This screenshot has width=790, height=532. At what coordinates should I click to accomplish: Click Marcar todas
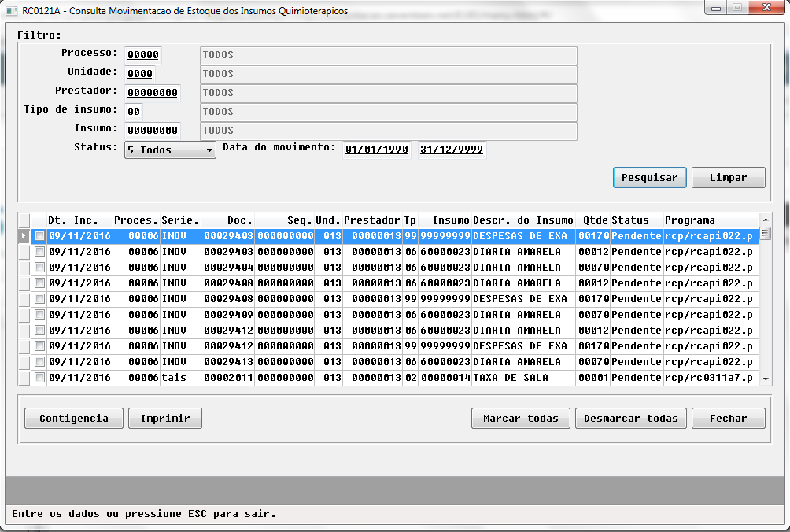pos(520,418)
